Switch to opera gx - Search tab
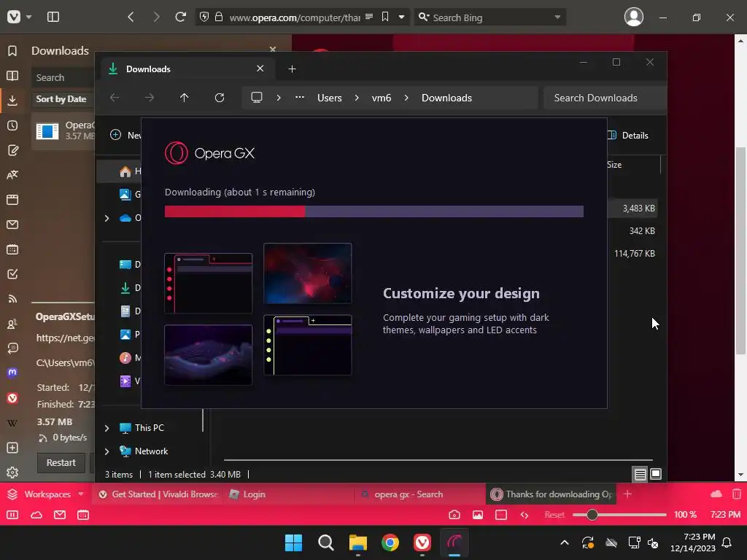747x560 pixels. pyautogui.click(x=419, y=494)
